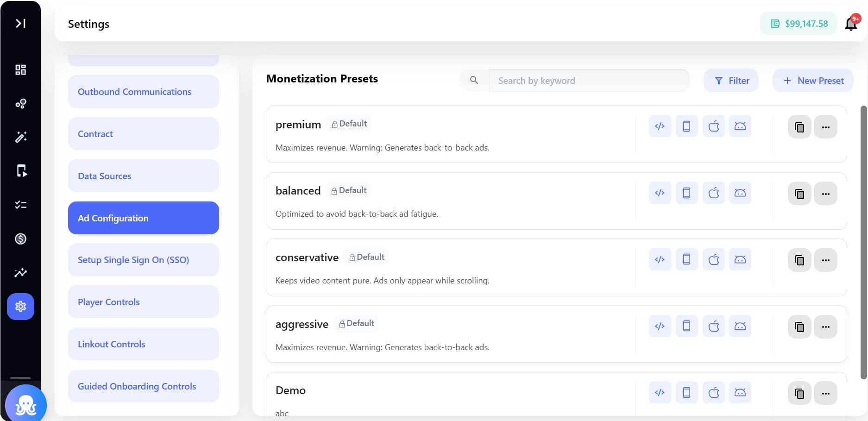Duplicate the balanced preset
Viewport: 868px width, 421px height.
pyautogui.click(x=799, y=194)
